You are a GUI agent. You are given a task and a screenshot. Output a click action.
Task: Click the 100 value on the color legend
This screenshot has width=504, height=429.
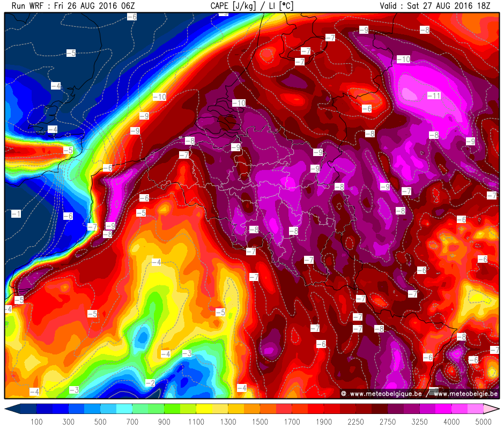pos(36,421)
